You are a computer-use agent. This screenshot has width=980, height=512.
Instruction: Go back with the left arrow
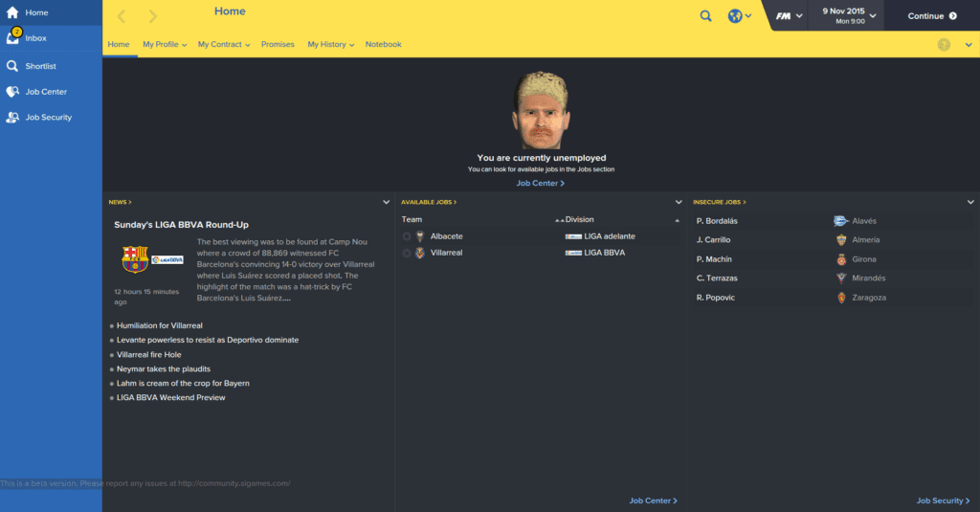point(122,16)
